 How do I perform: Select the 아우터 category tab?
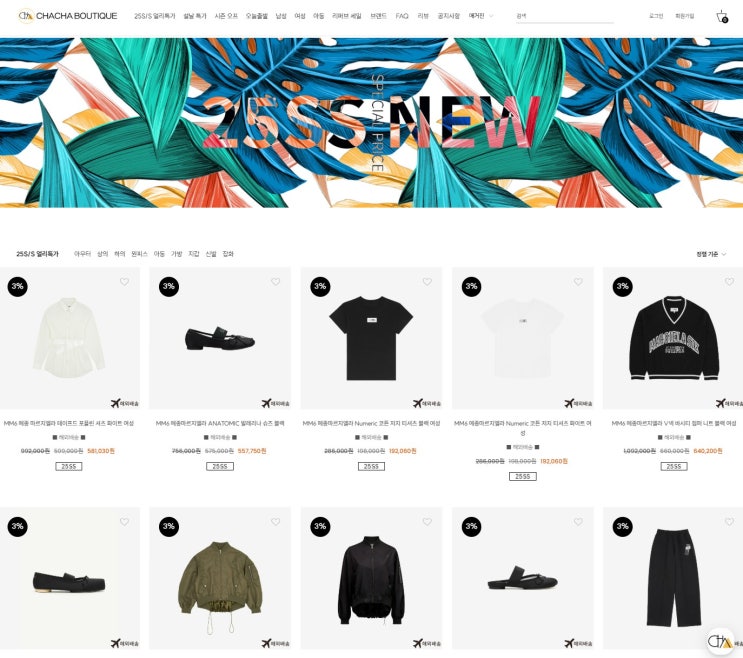pyautogui.click(x=82, y=254)
